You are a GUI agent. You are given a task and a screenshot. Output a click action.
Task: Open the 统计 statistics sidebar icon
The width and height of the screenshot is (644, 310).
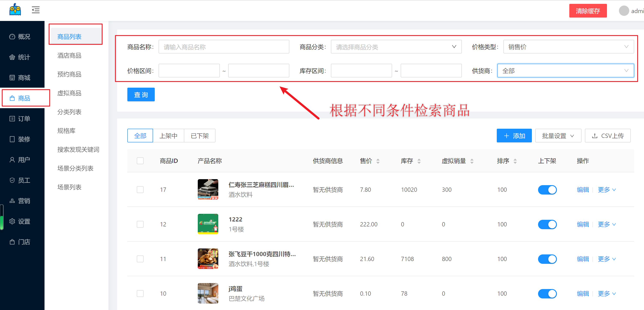[12, 57]
